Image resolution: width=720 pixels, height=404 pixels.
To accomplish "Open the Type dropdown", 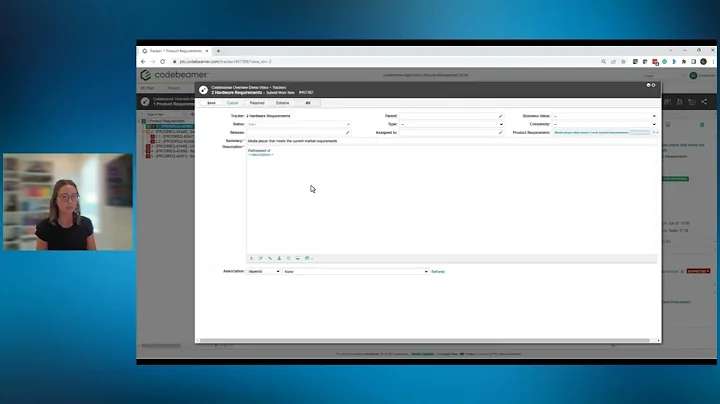I will 451,124.
